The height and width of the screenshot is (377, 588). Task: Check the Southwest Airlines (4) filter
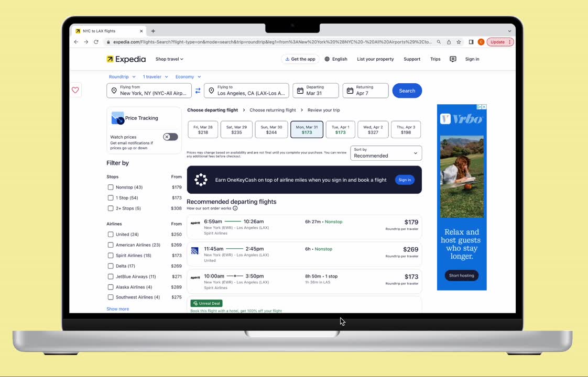pyautogui.click(x=111, y=297)
